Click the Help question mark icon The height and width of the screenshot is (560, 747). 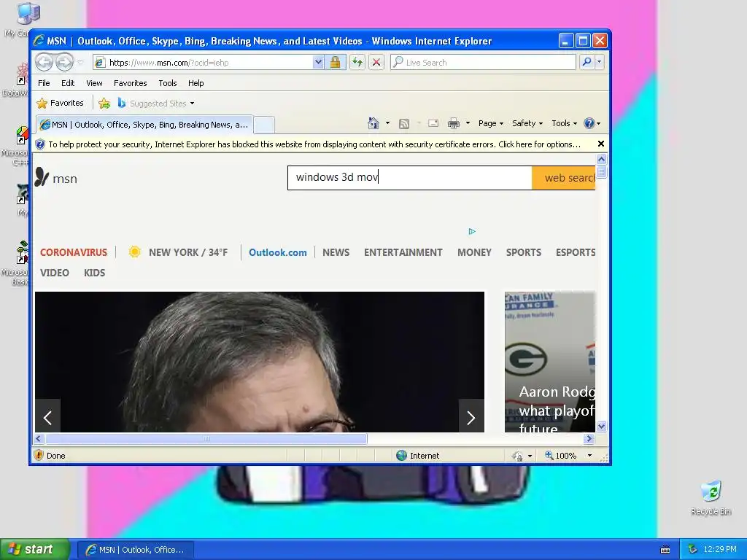(x=589, y=123)
